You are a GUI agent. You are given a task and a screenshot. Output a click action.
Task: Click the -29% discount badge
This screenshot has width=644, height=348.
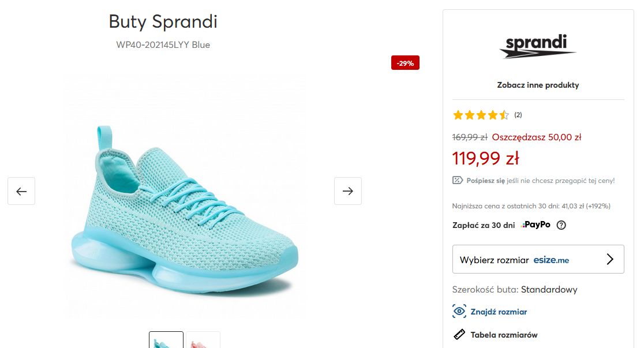click(x=405, y=63)
